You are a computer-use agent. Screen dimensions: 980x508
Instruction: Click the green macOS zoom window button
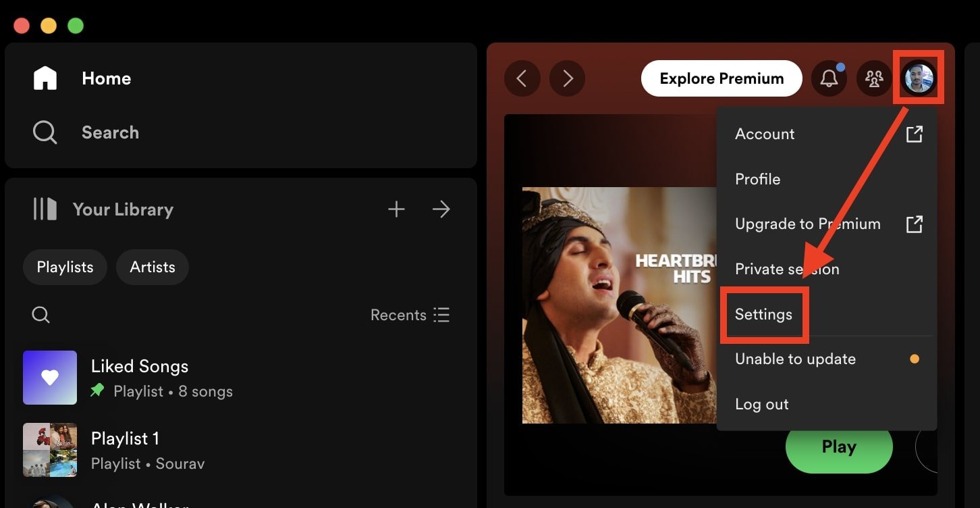(76, 26)
